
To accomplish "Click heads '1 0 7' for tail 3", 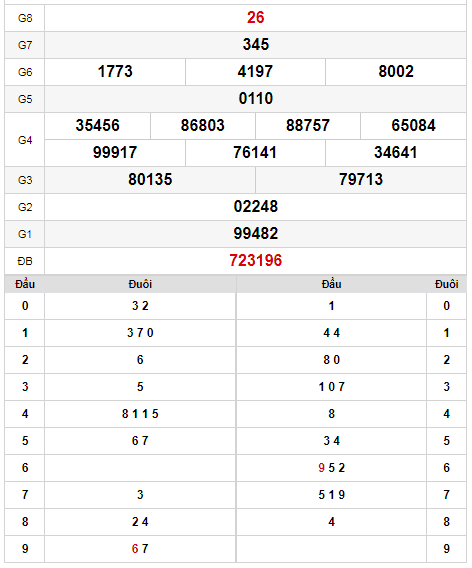I will pos(331,387).
